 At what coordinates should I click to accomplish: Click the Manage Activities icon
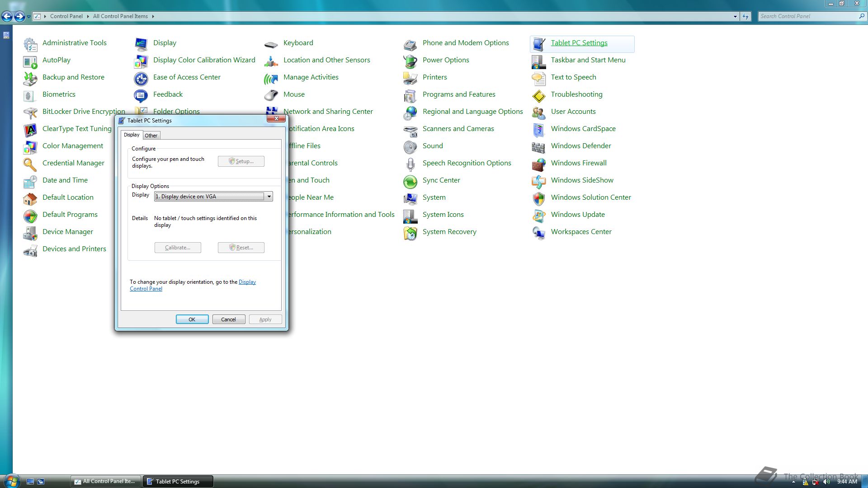(271, 78)
